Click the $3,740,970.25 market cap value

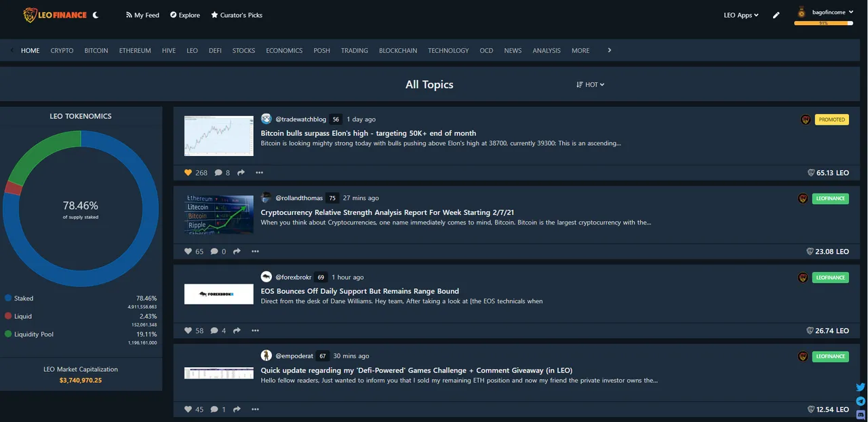(x=81, y=381)
